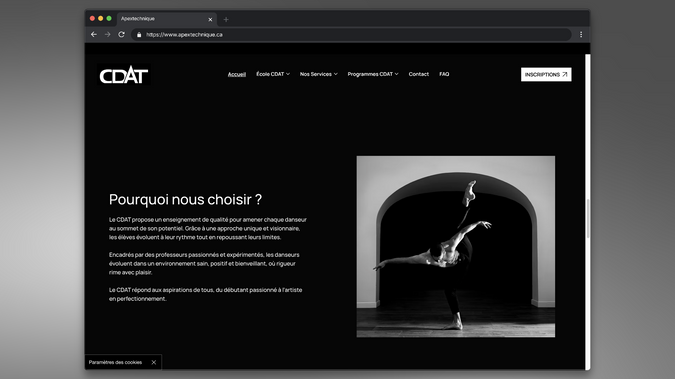
Task: Expand the Programmes CDAT dropdown menu
Action: (x=373, y=74)
